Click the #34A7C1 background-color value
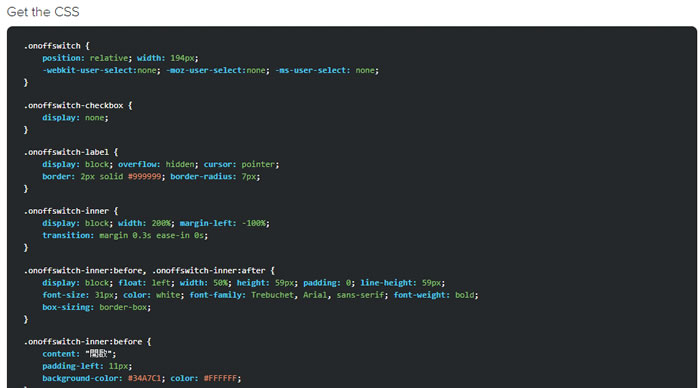The width and height of the screenshot is (700, 388). coord(145,379)
